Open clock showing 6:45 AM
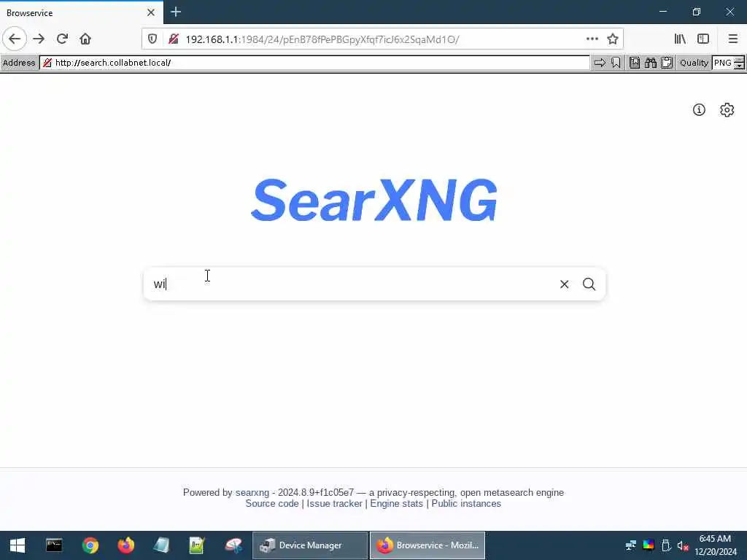 point(716,545)
